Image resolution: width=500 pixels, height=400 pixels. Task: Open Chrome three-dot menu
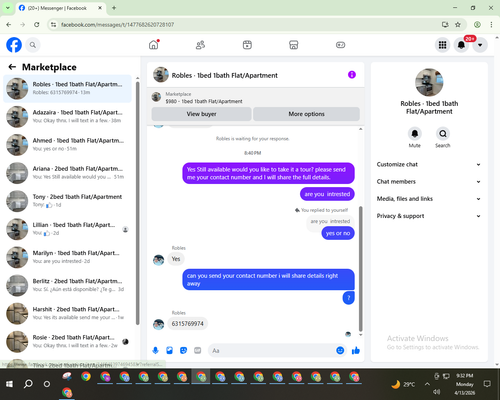pyautogui.click(x=491, y=25)
